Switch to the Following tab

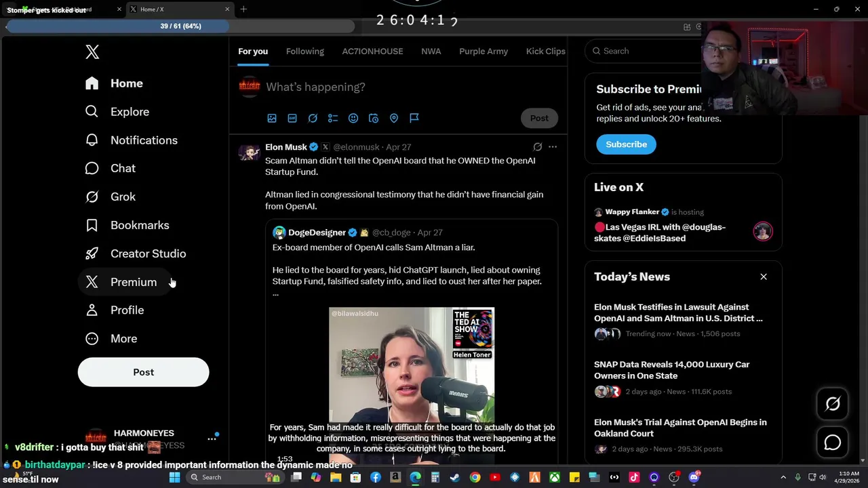(304, 52)
